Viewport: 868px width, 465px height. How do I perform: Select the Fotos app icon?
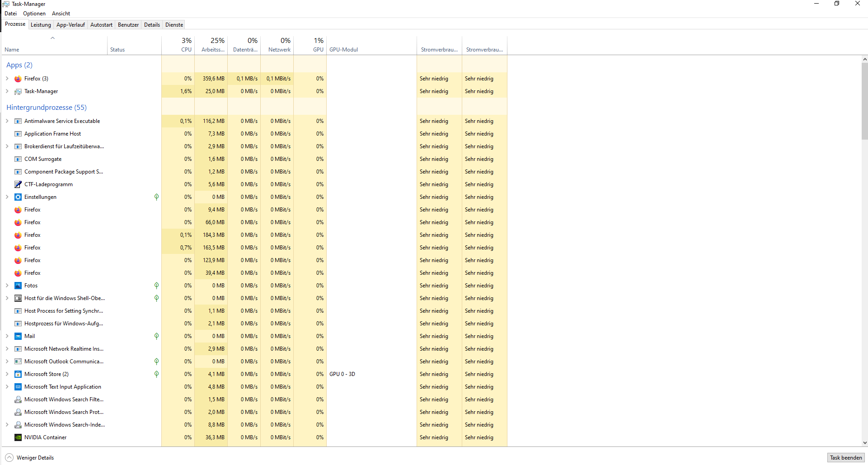pyautogui.click(x=18, y=285)
